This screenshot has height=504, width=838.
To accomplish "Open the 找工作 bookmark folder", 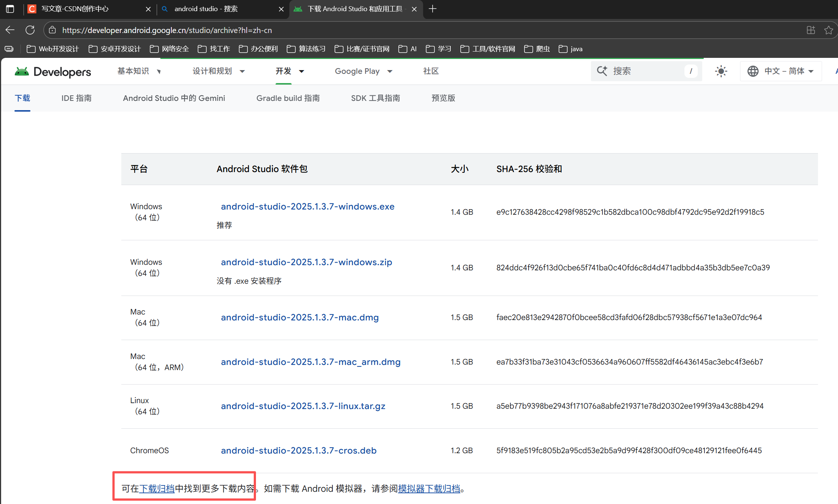I will (x=214, y=49).
